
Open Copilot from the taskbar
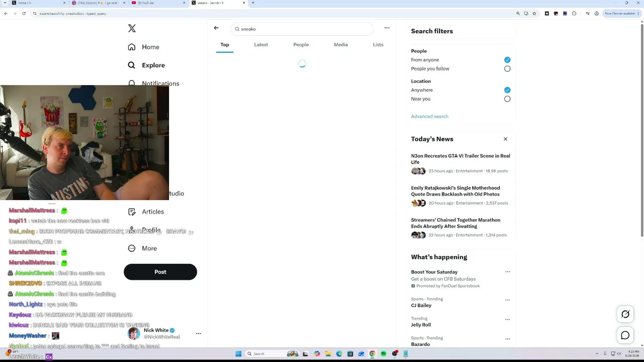click(x=317, y=354)
